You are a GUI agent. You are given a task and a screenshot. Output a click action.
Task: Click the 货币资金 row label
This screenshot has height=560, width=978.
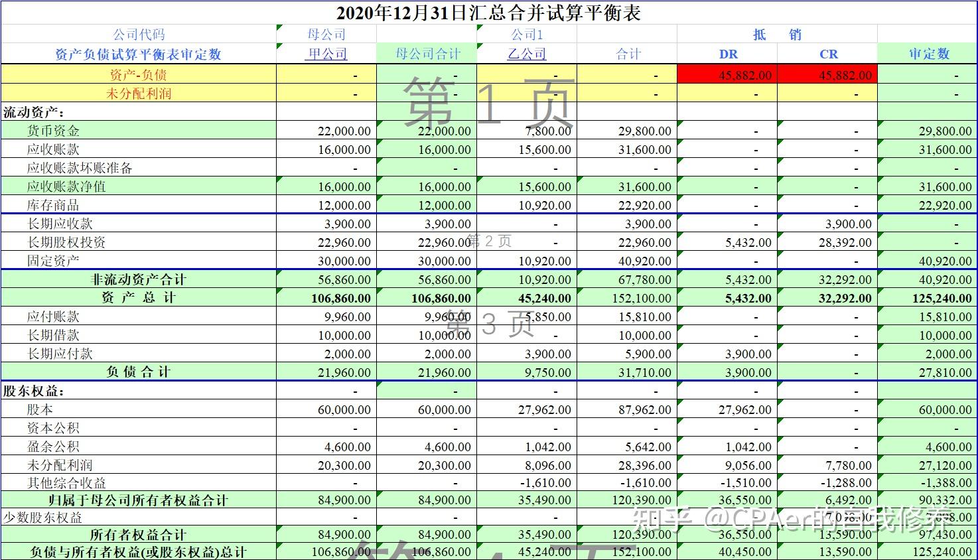pyautogui.click(x=53, y=131)
